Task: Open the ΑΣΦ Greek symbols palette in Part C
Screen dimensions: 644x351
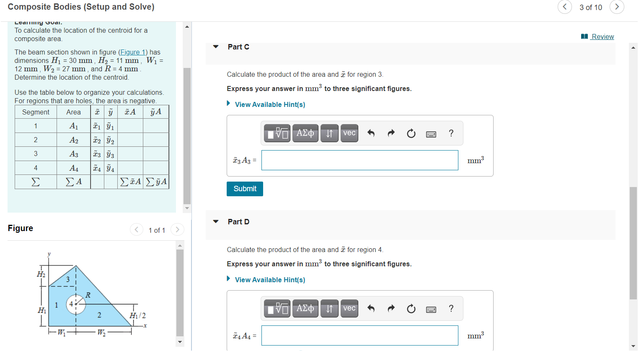Action: click(x=305, y=133)
